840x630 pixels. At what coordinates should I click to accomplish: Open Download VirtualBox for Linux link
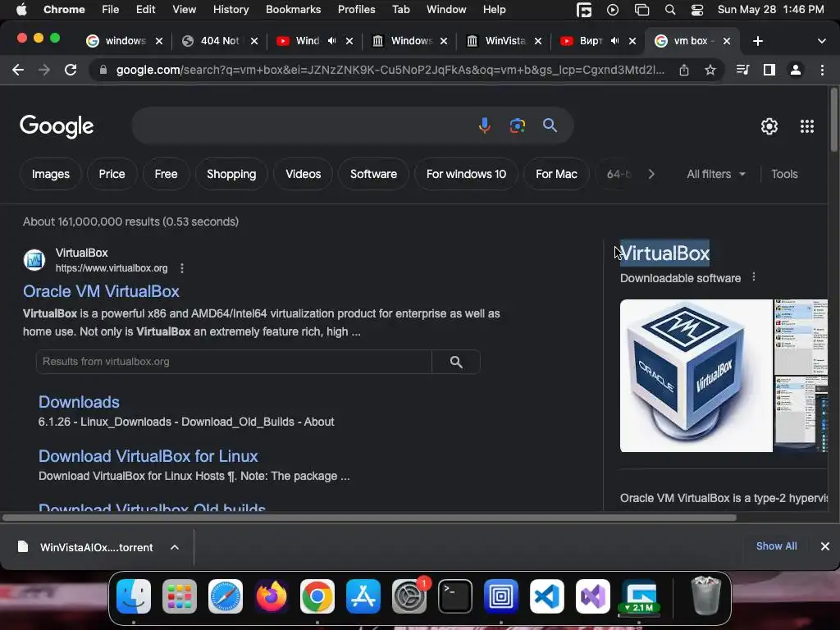148,456
